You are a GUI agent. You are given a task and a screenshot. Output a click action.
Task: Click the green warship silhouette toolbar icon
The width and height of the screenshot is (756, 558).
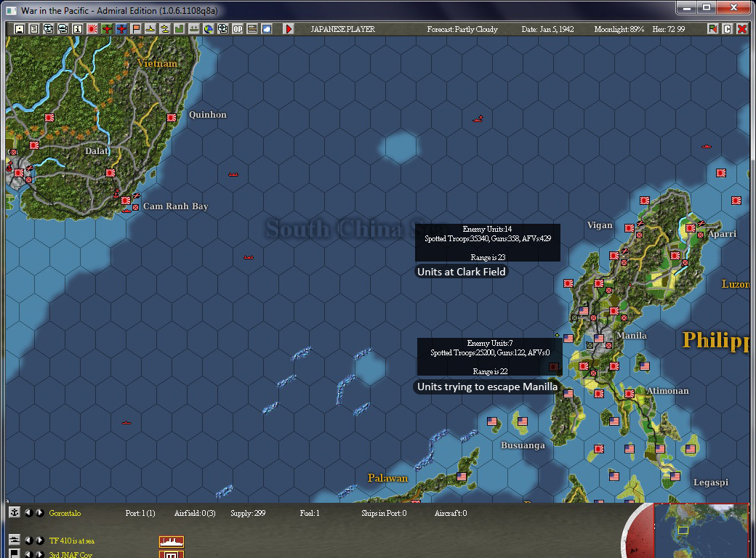click(193, 29)
